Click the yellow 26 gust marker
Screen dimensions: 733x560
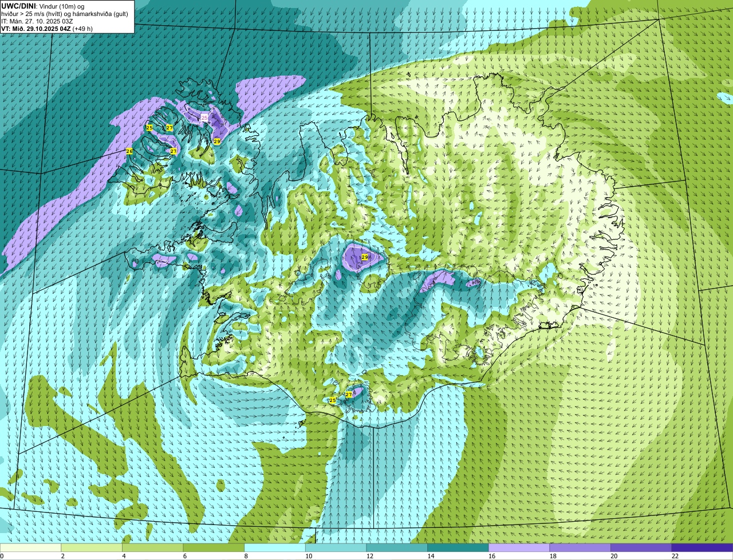tap(129, 151)
